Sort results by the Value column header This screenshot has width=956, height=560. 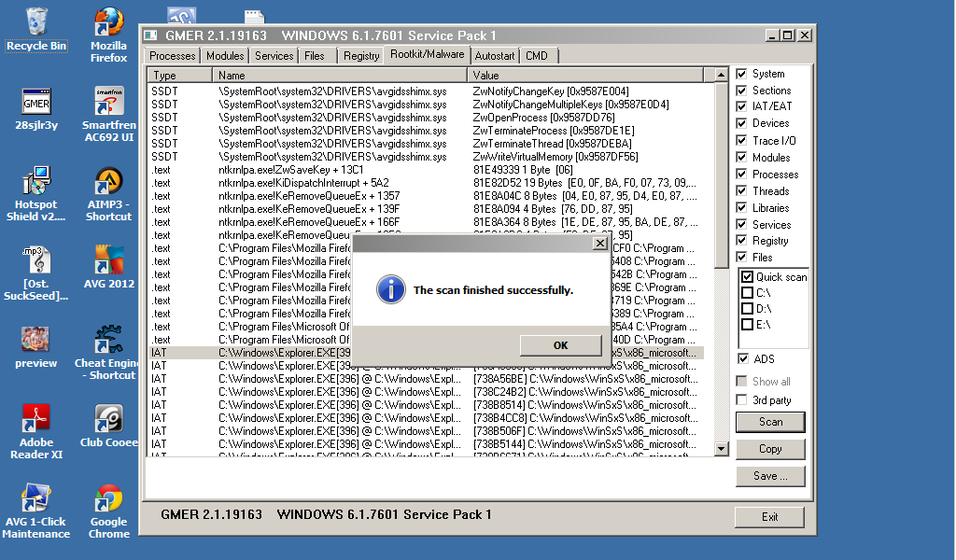point(585,75)
